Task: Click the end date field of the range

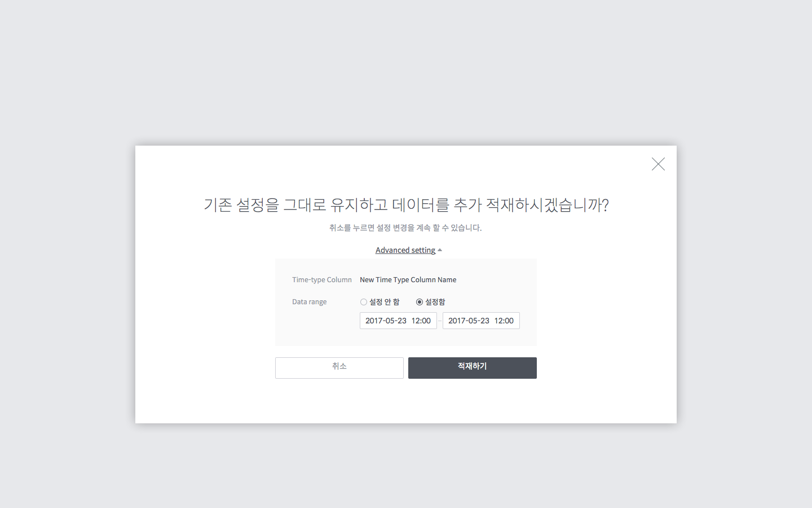Action: (481, 321)
